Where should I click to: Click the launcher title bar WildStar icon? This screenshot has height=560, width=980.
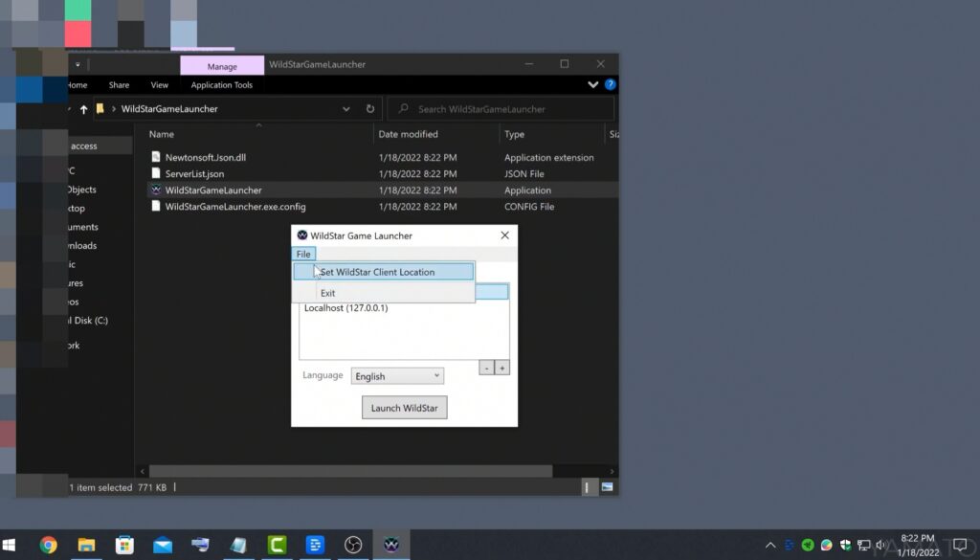[x=301, y=235]
